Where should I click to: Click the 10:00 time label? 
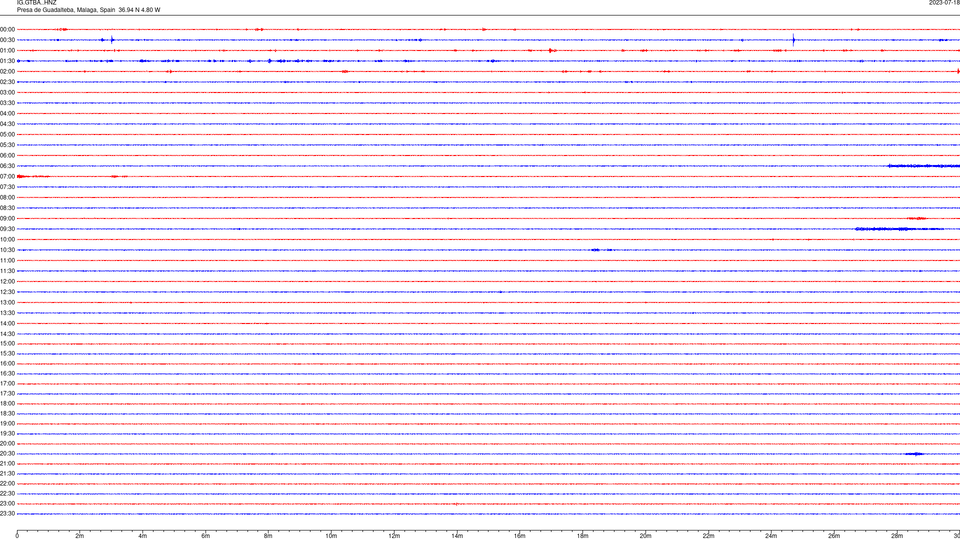[7, 239]
